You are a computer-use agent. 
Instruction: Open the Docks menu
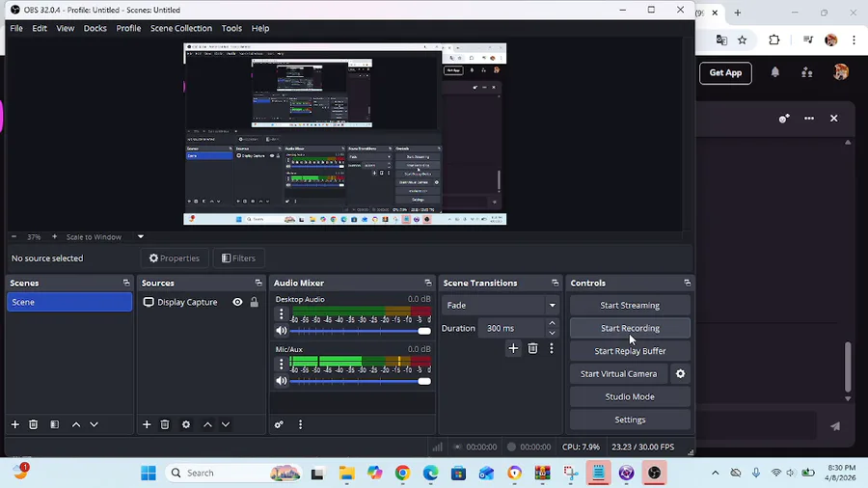[95, 28]
